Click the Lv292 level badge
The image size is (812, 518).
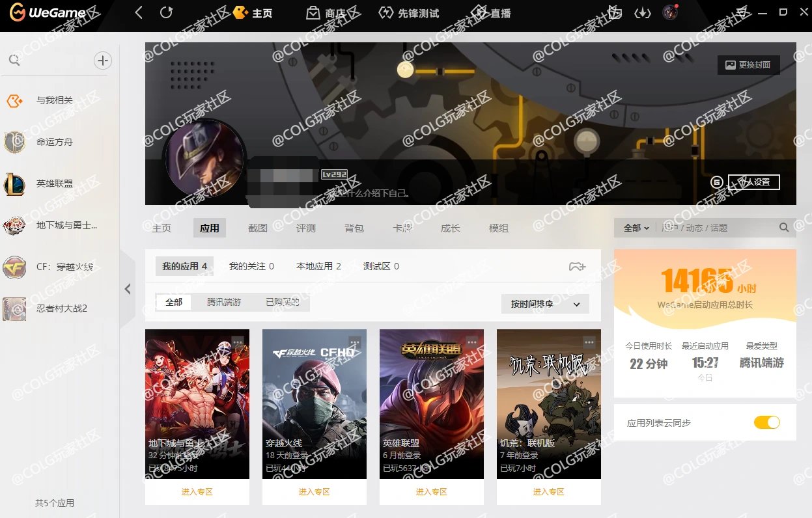coord(334,174)
